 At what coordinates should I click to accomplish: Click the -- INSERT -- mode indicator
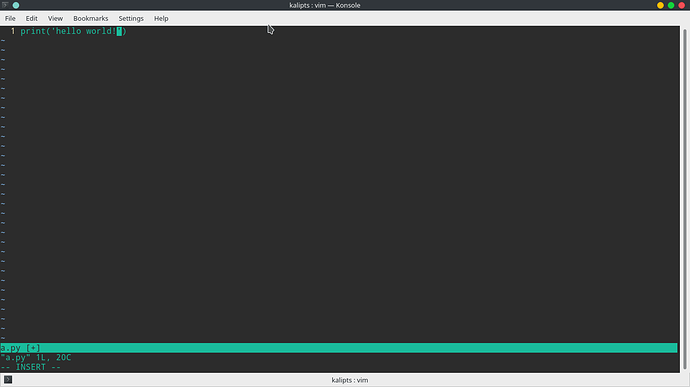coord(30,367)
